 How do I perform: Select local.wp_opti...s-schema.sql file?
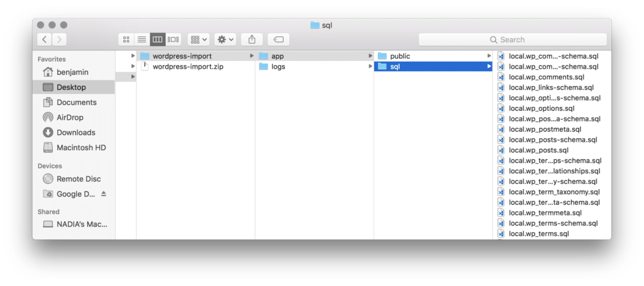552,98
